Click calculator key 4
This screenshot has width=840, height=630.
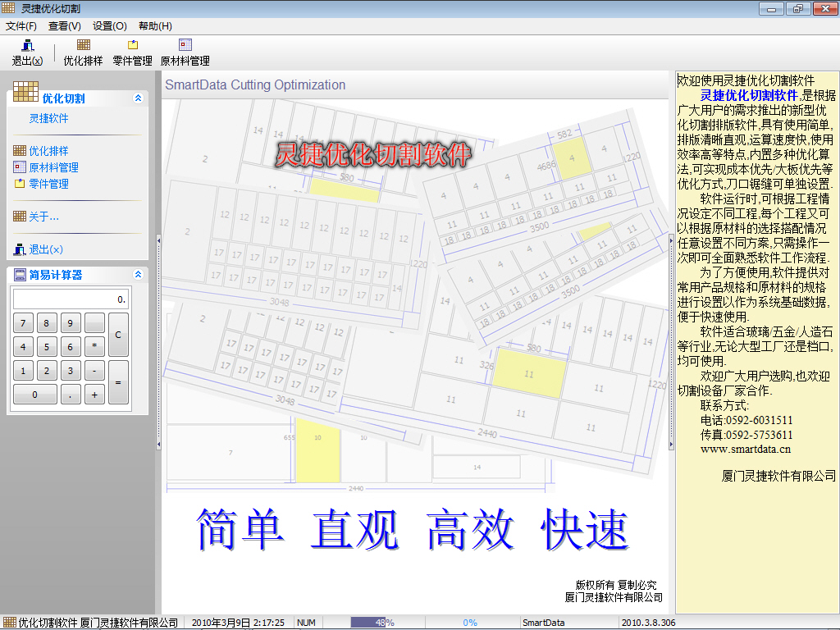coord(23,347)
